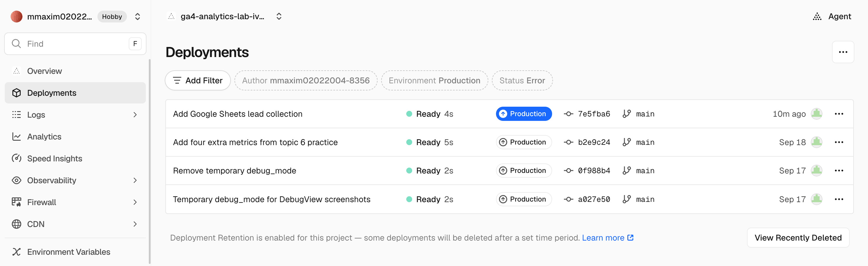Open Speed Insights in the sidebar
The height and width of the screenshot is (266, 868).
75,158
